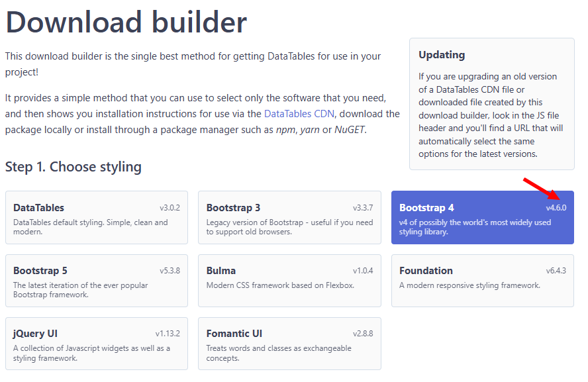588x382 pixels.
Task: Select the highlighted Bootstrap 4 card
Action: coord(483,217)
